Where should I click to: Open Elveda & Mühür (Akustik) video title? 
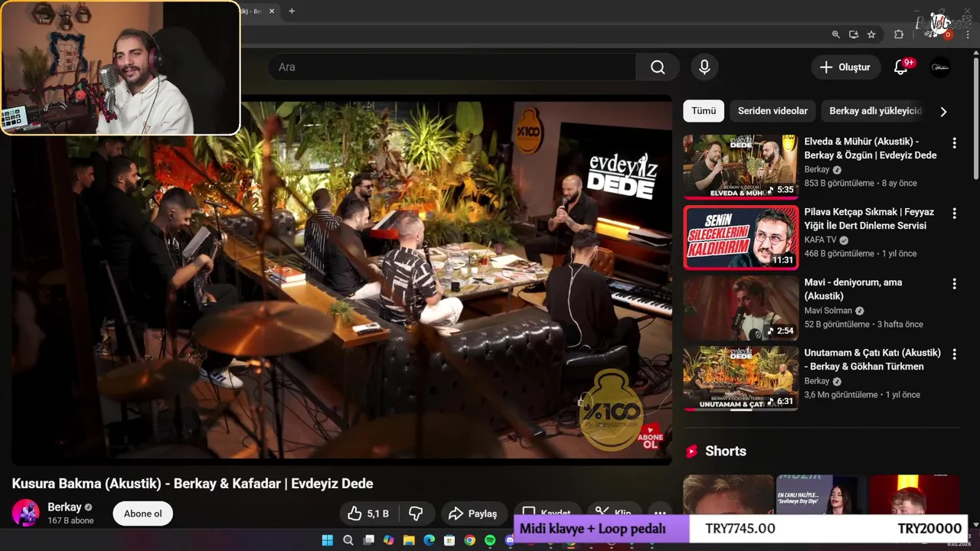click(x=871, y=148)
